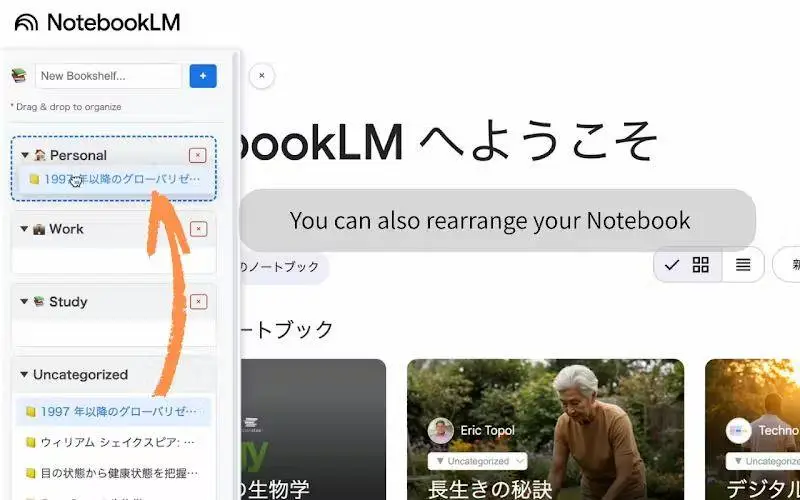
Task: Click Personal house emoji icon
Action: 40,155
